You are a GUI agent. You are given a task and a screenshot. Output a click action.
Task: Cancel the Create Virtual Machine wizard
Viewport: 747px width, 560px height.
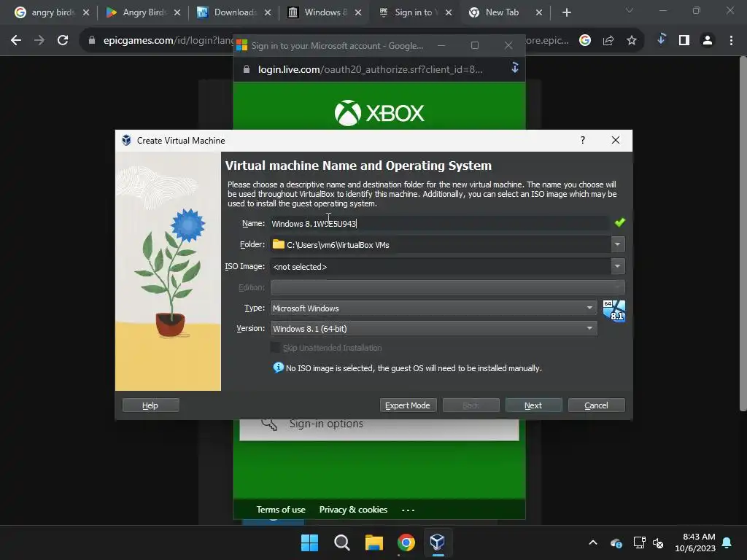click(597, 405)
